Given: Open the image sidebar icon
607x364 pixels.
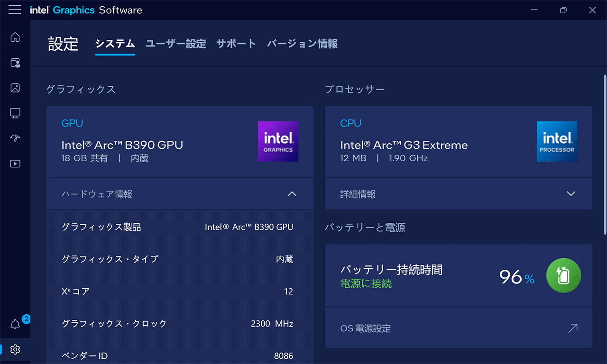Looking at the screenshot, I should (x=15, y=88).
